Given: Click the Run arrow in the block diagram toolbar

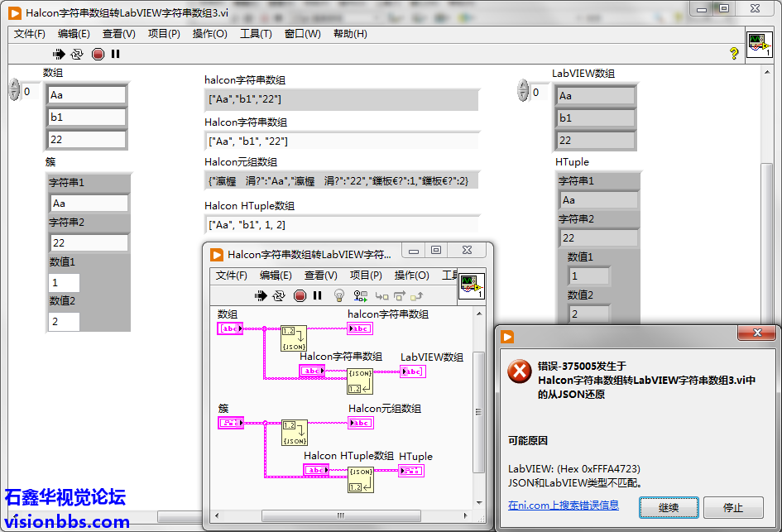Looking at the screenshot, I should click(261, 295).
